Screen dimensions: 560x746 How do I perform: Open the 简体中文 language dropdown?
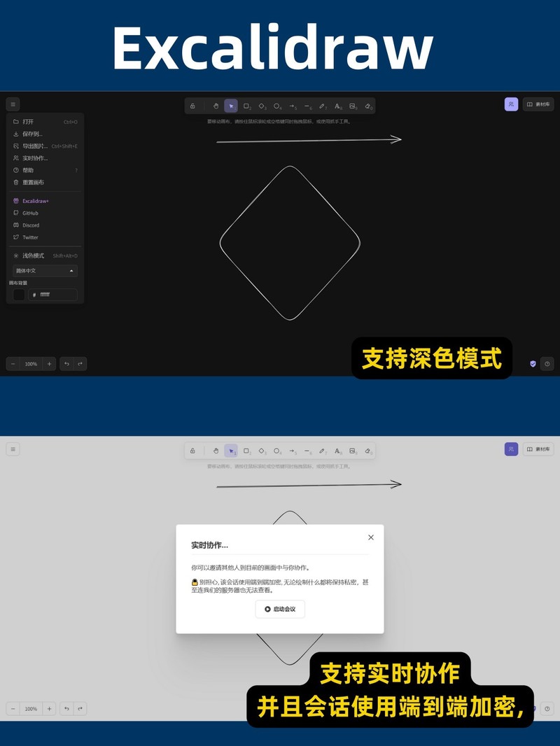click(x=45, y=271)
